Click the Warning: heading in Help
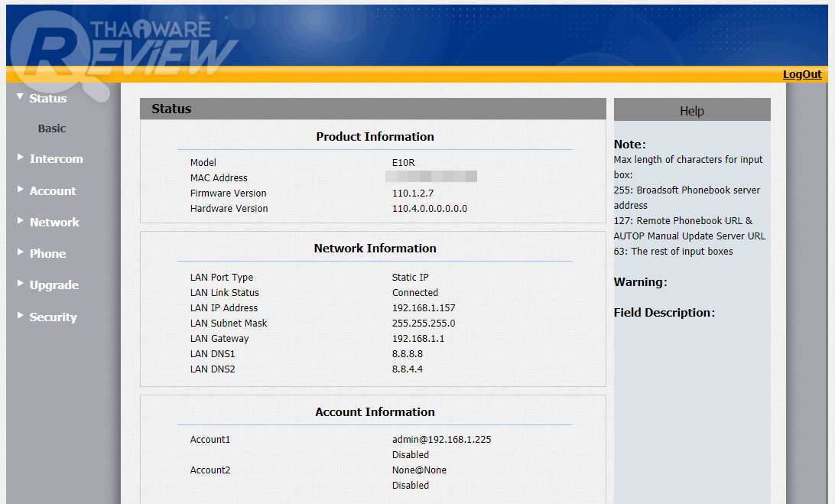The width and height of the screenshot is (835, 504). [x=640, y=282]
